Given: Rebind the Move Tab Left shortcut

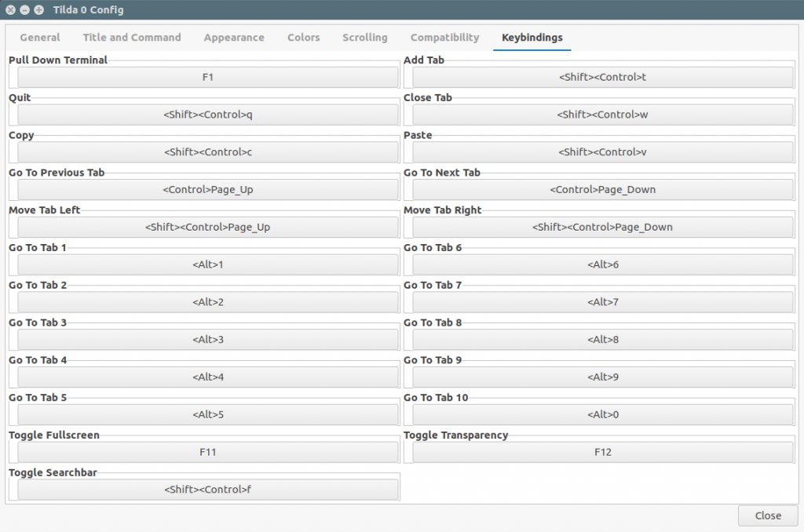Looking at the screenshot, I should [x=208, y=228].
